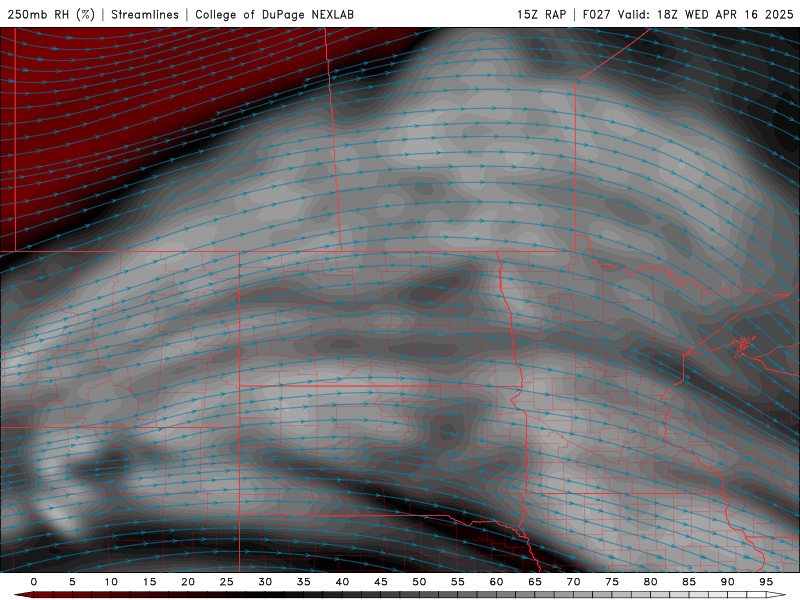The image size is (800, 600).
Task: Click the "250mb RH (%)" title text
Action: [x=52, y=14]
